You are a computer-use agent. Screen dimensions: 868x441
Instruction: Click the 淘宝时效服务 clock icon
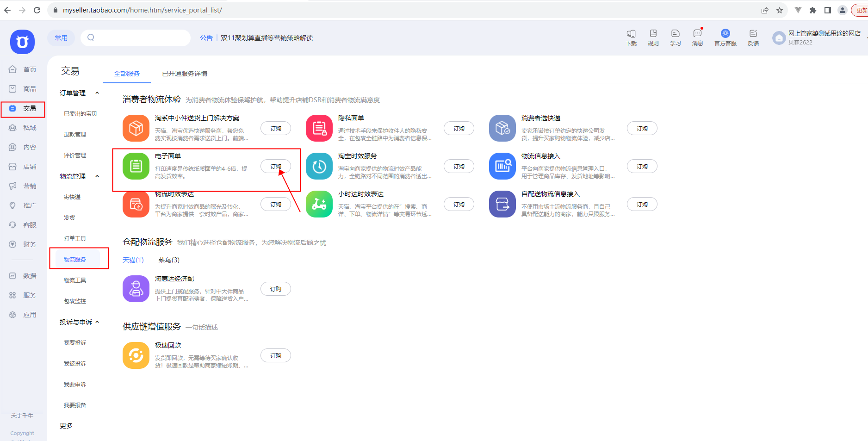pos(319,166)
